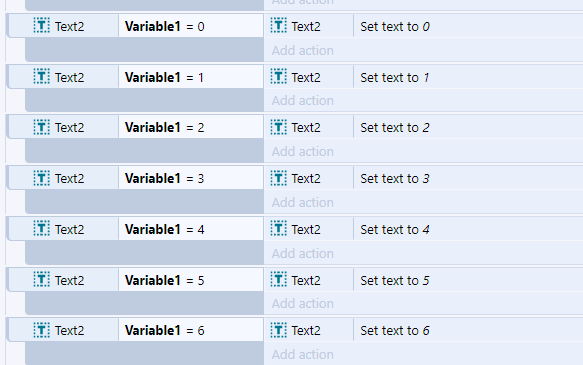Click Add action under Variable1 = 4 event

303,253
